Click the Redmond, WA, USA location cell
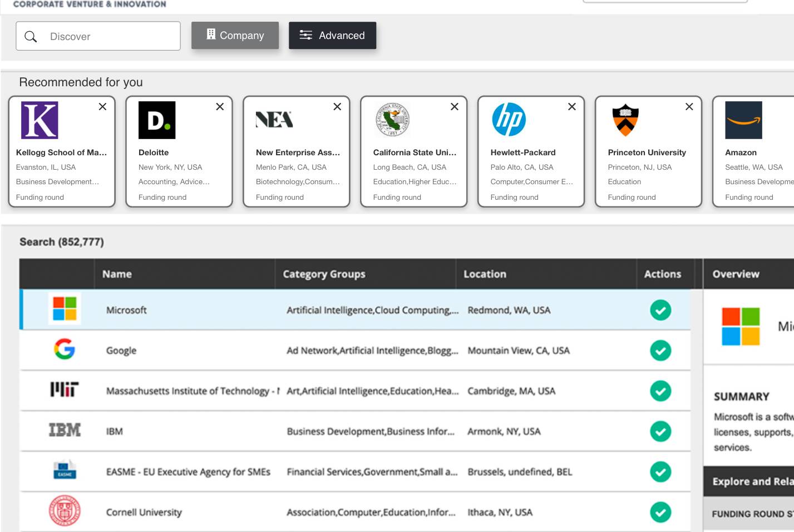The height and width of the screenshot is (532, 794). pyautogui.click(x=509, y=310)
